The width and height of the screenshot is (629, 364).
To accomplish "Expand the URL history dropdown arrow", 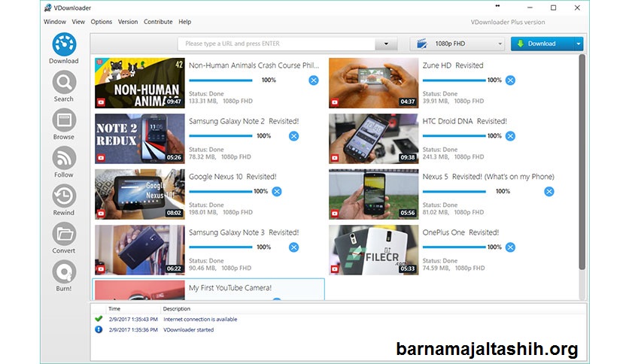I will (x=386, y=44).
